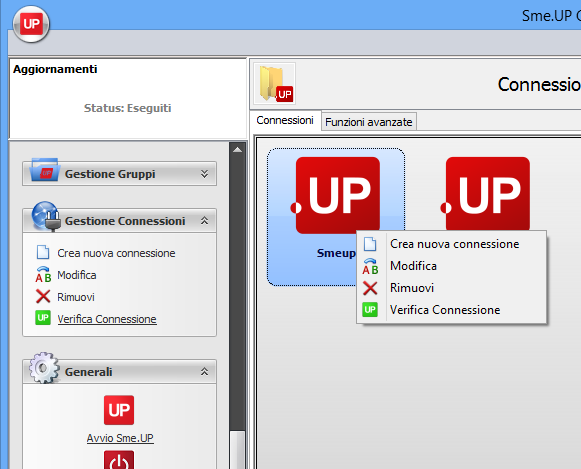Click the Smeup connection name label
The width and height of the screenshot is (581, 469).
click(336, 253)
